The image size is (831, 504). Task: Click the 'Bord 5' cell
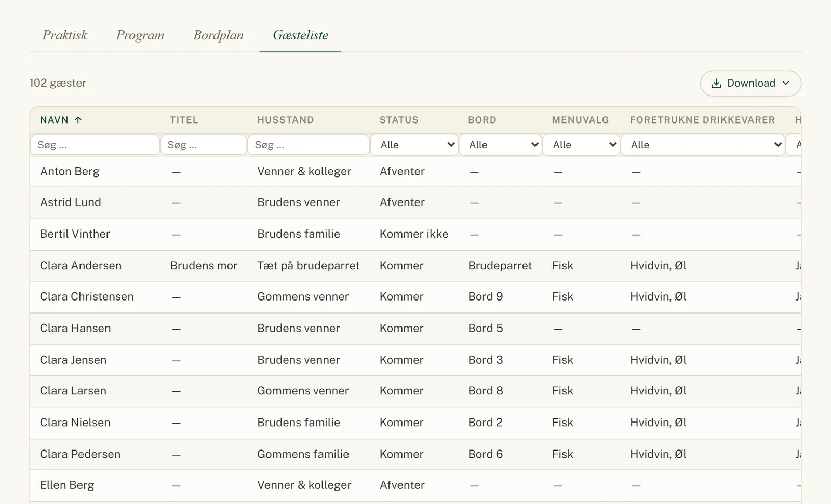[x=486, y=329]
